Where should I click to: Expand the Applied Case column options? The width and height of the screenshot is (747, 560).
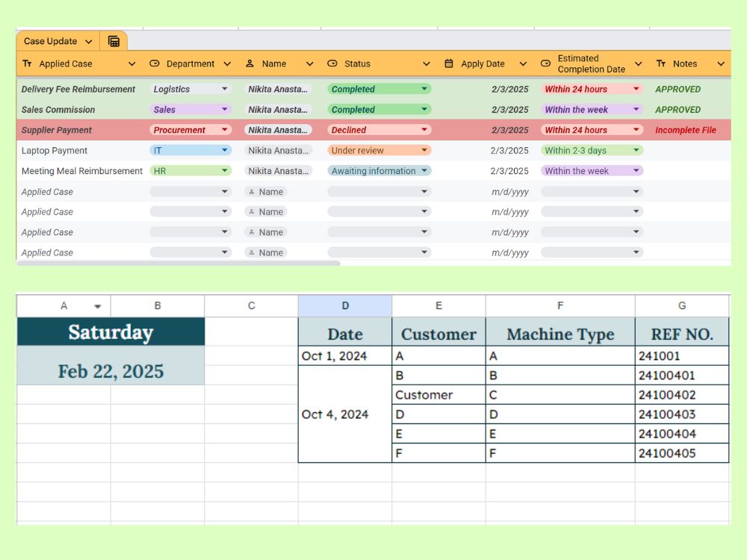(x=132, y=63)
